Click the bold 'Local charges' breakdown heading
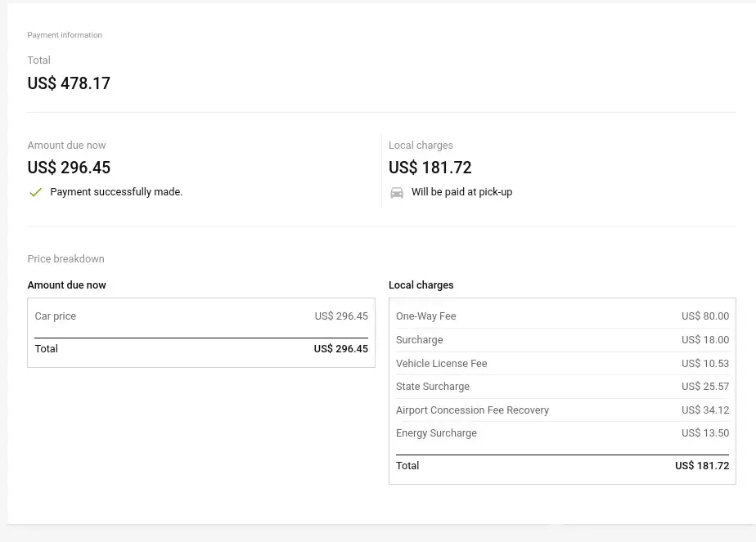This screenshot has height=542, width=756. click(x=421, y=285)
